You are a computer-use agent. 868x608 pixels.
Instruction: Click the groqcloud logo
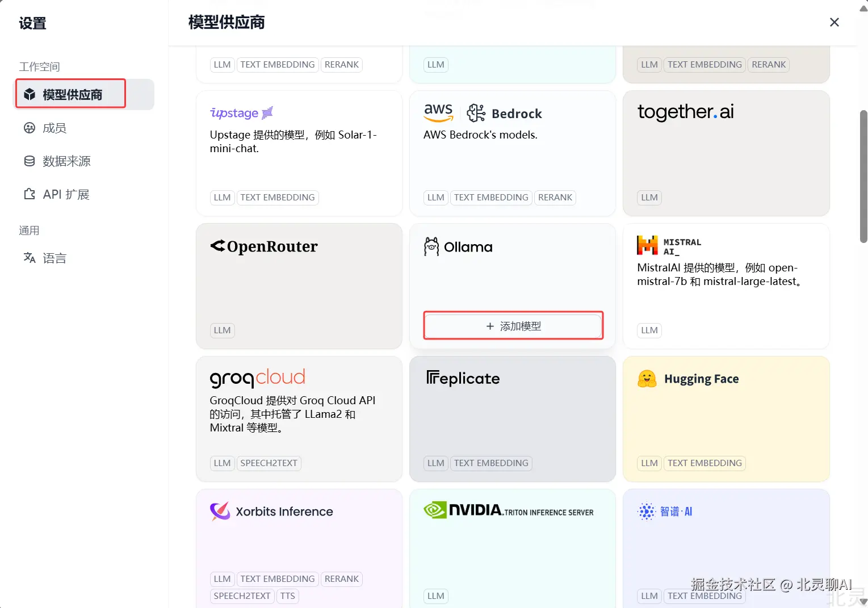point(258,378)
